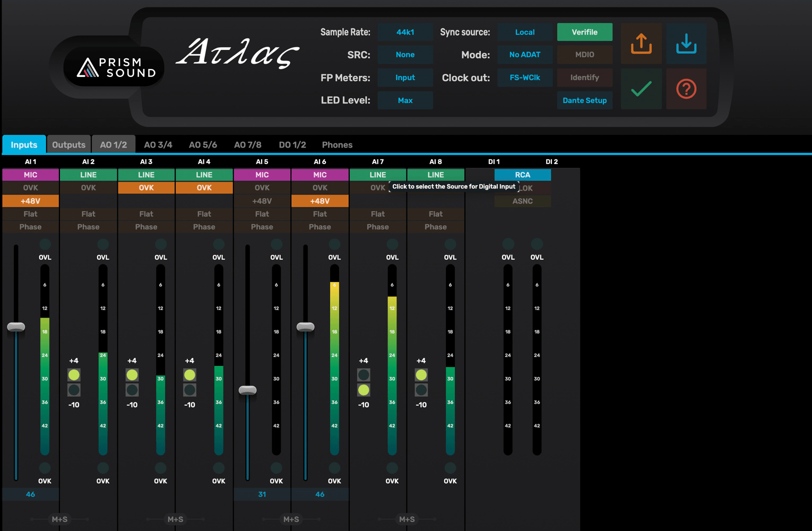
Task: Toggle M+S for AI 5 and AI 6
Action: click(291, 519)
